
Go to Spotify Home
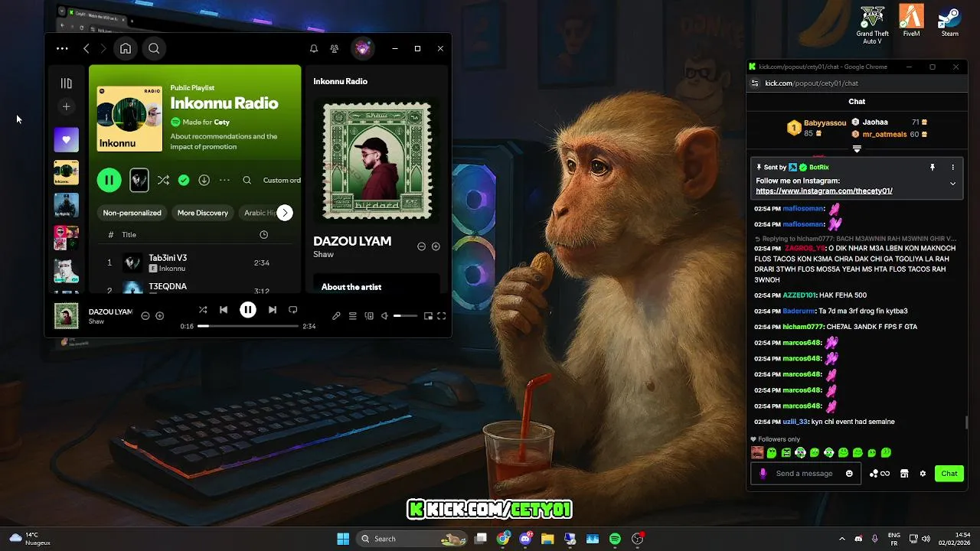pos(126,48)
